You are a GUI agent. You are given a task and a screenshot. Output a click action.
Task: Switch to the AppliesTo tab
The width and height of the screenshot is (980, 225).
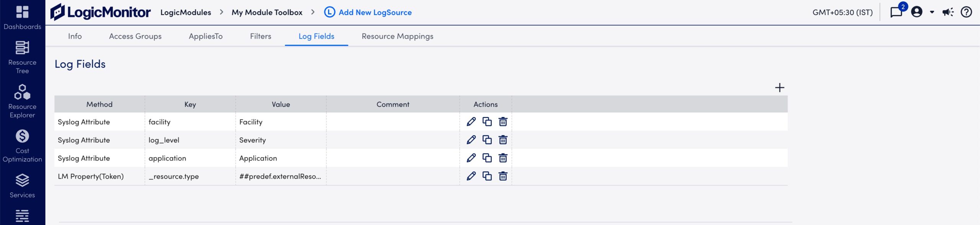[206, 36]
